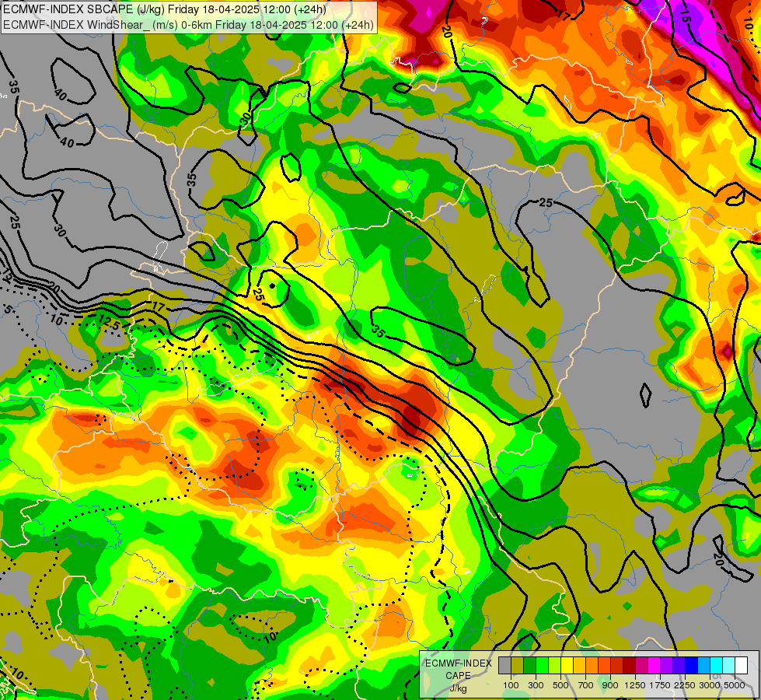
Task: Click the pure yellow swatch in CAPE legend
Action: pyautogui.click(x=567, y=665)
